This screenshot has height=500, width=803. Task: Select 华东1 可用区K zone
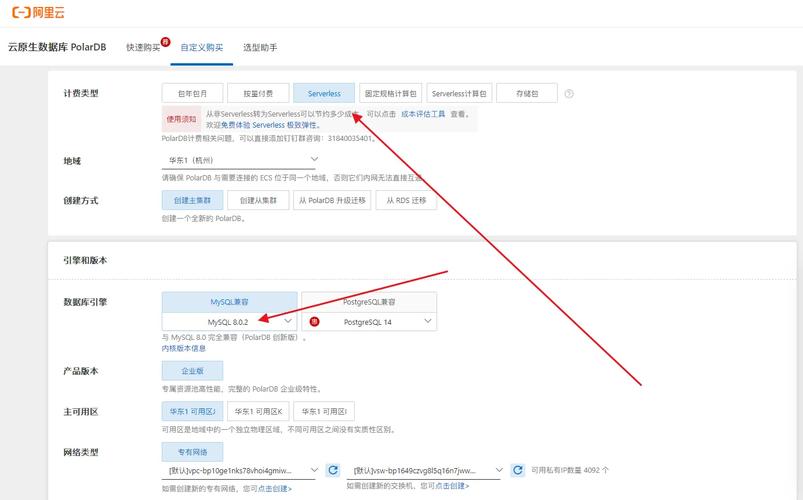258,411
